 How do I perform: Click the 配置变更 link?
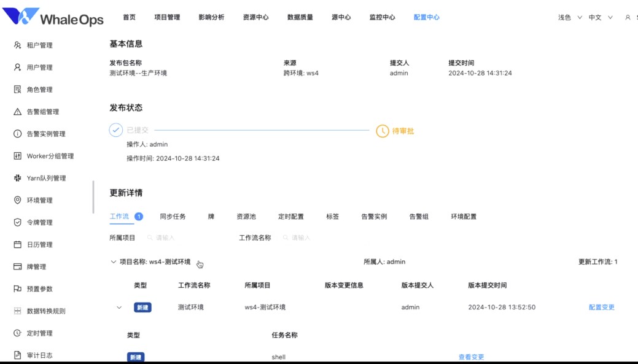600,306
